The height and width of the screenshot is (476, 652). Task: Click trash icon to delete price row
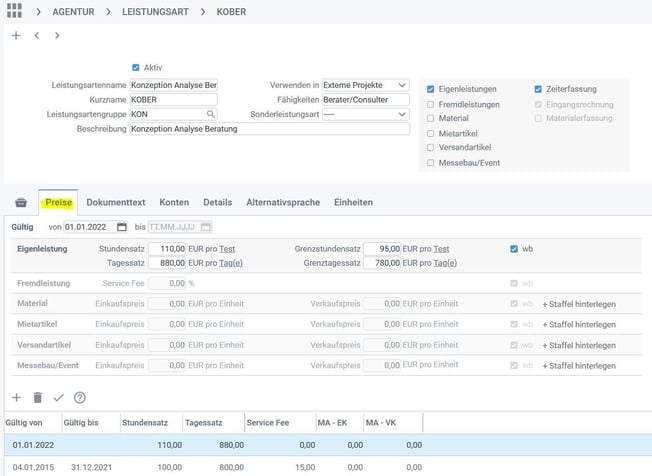pyautogui.click(x=37, y=398)
